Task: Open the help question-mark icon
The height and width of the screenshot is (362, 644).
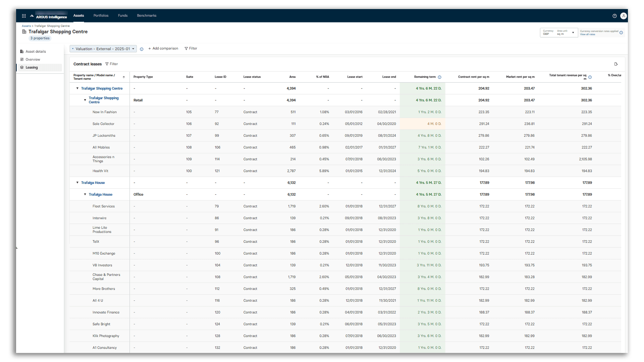Action: pyautogui.click(x=615, y=16)
